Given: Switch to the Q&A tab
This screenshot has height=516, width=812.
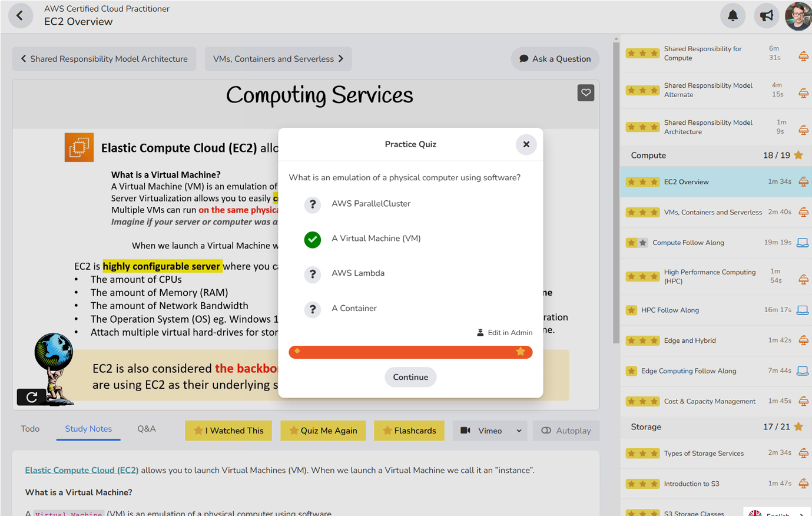Looking at the screenshot, I should coord(146,429).
